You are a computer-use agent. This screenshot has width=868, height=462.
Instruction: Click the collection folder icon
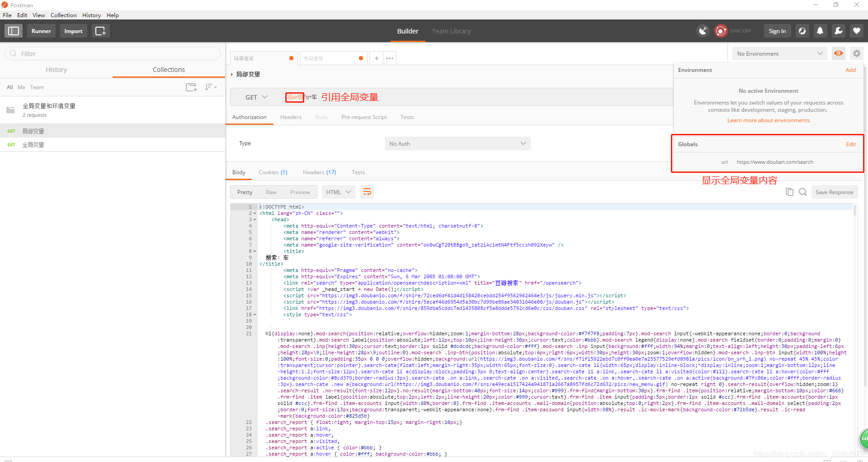click(x=10, y=110)
